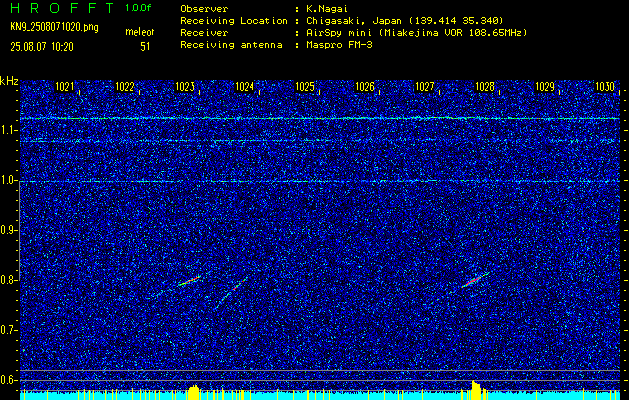Click the carrier line at 1.0 kHz
The image size is (629, 400).
click(319, 181)
